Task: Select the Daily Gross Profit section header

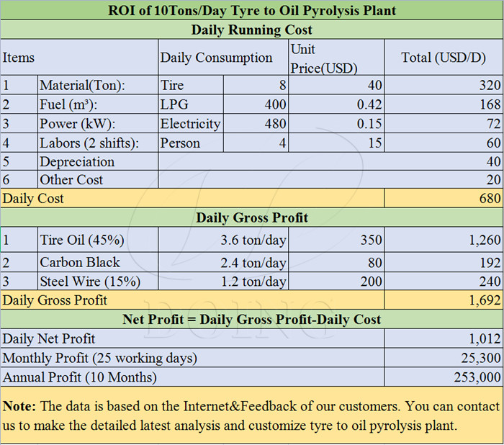Action: coord(251,217)
